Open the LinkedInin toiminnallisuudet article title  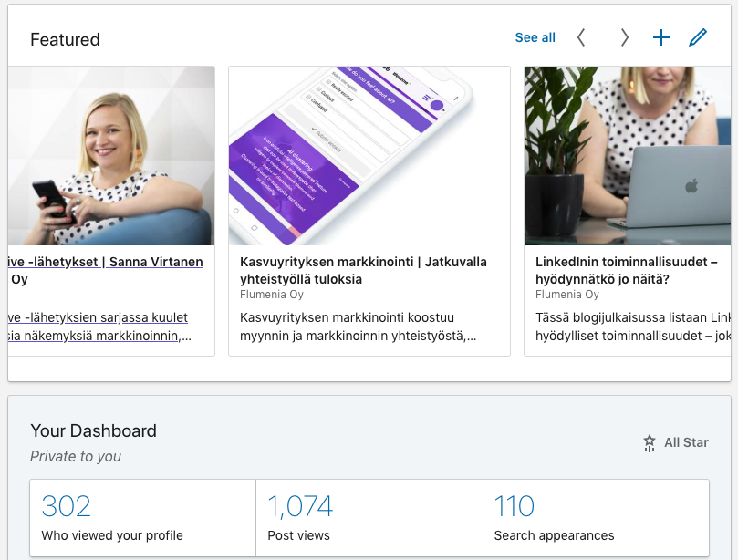pos(627,270)
